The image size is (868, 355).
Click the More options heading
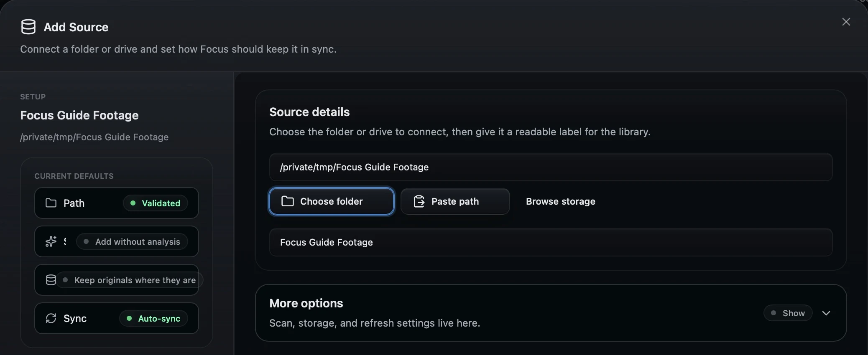coord(306,303)
